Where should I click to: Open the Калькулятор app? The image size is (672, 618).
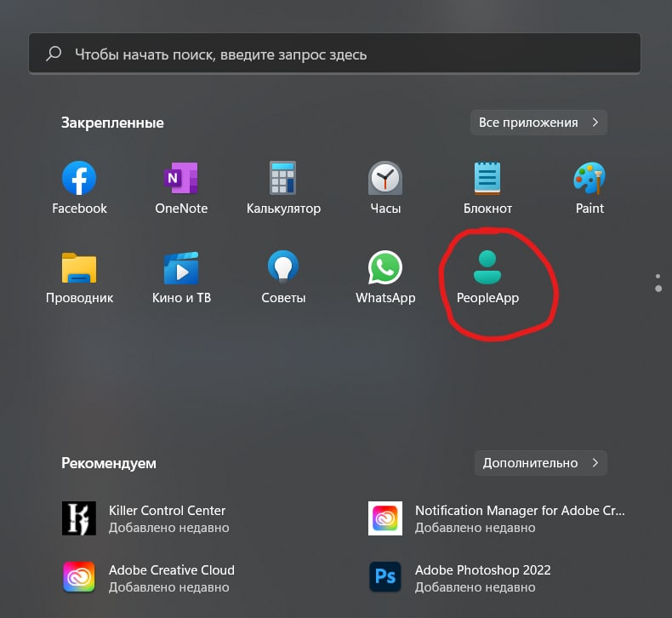tap(283, 179)
